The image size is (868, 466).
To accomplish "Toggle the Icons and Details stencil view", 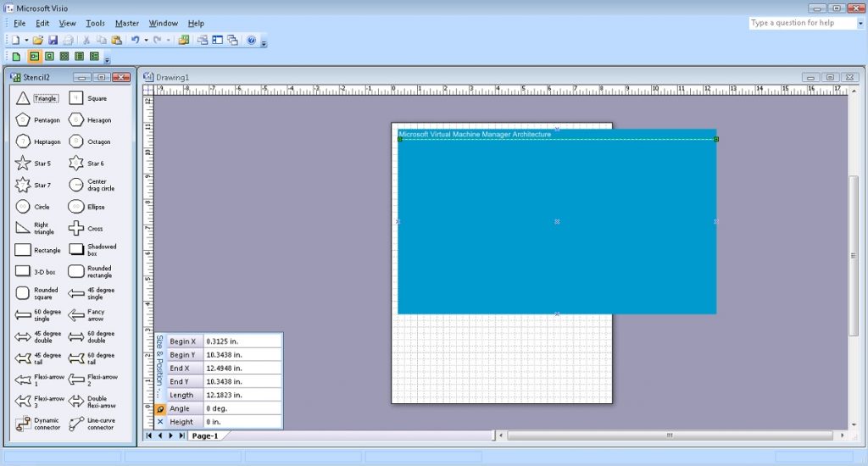I will pyautogui.click(x=94, y=57).
